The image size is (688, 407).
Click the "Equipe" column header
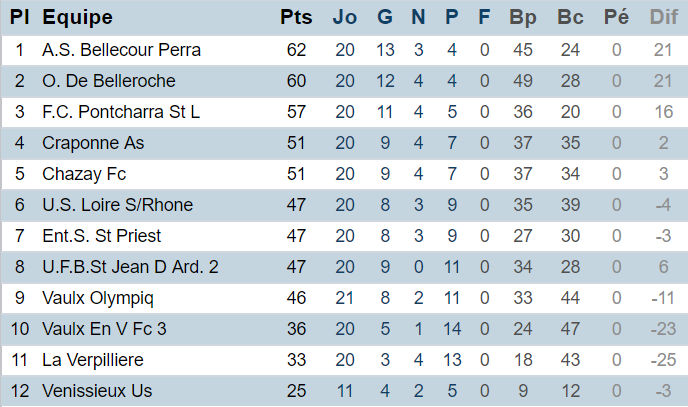(77, 17)
